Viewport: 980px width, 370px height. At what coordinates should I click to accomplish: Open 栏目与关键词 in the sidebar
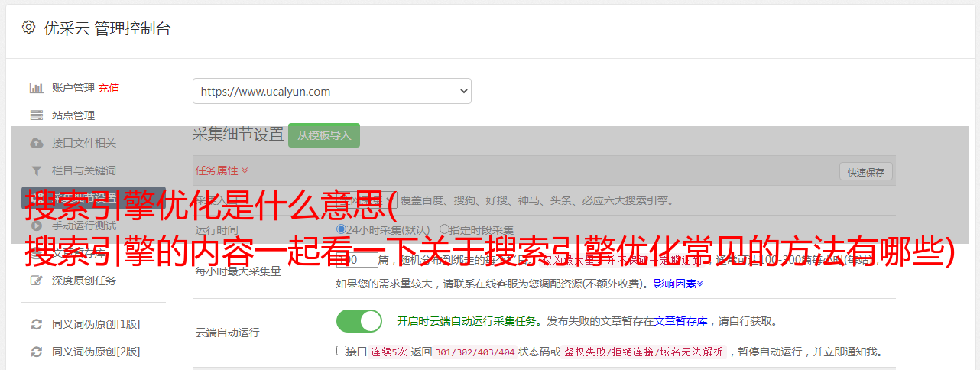click(84, 170)
